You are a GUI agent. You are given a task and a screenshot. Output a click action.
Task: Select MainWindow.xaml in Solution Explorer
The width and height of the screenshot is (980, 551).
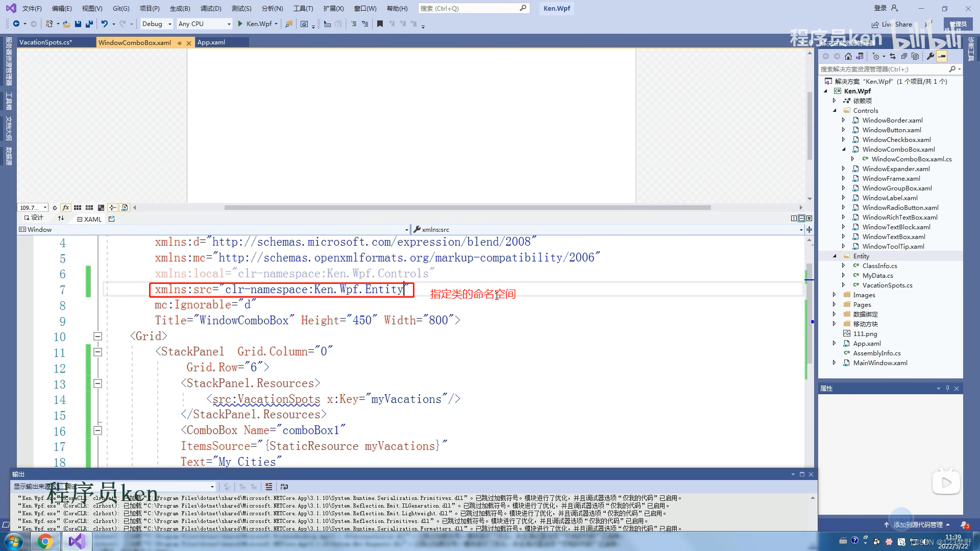click(x=880, y=363)
